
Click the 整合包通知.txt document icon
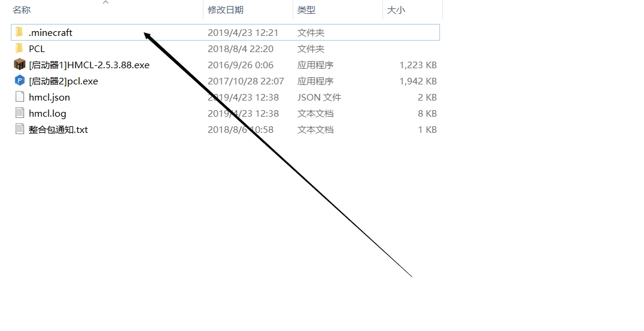click(x=19, y=129)
